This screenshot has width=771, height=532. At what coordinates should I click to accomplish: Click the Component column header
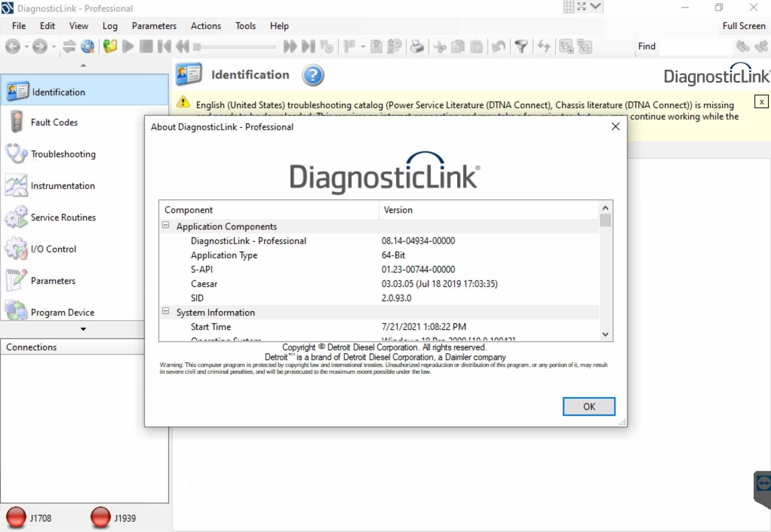coord(269,210)
